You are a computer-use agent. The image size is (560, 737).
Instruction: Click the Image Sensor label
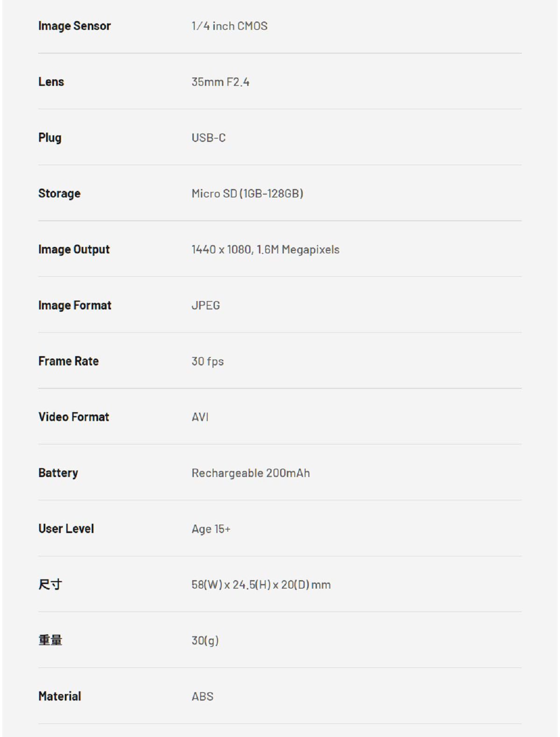[74, 26]
